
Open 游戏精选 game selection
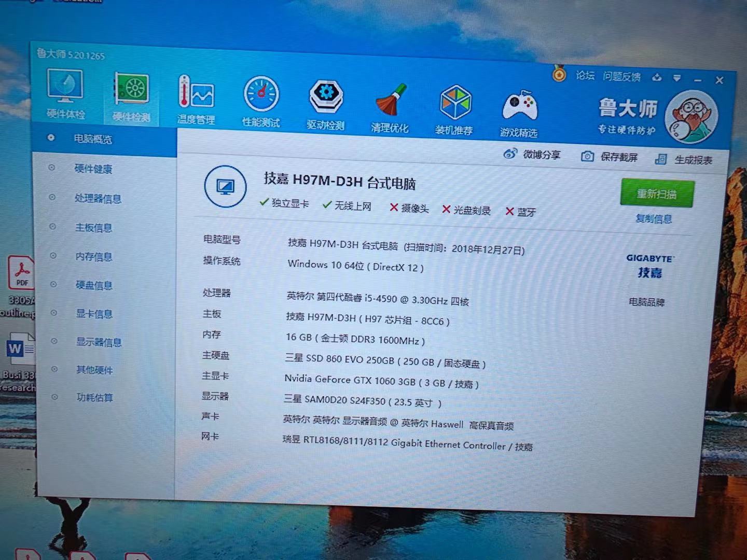(519, 114)
